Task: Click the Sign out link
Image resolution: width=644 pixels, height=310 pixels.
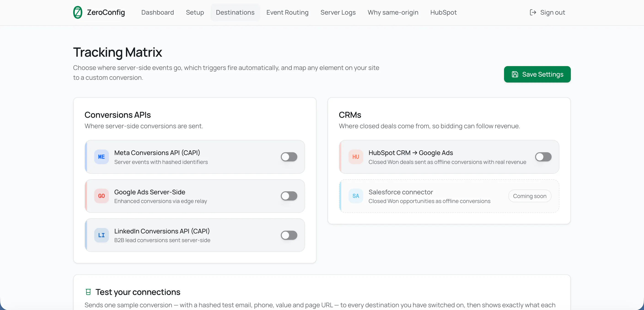Action: [x=547, y=12]
